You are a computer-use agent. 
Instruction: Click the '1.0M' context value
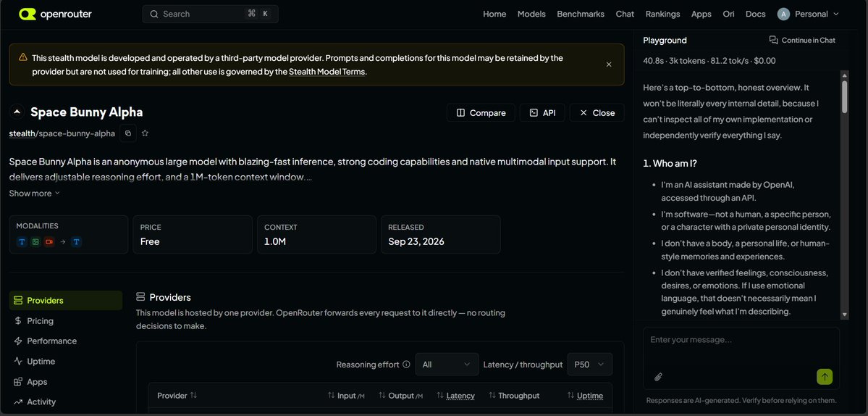pyautogui.click(x=275, y=241)
